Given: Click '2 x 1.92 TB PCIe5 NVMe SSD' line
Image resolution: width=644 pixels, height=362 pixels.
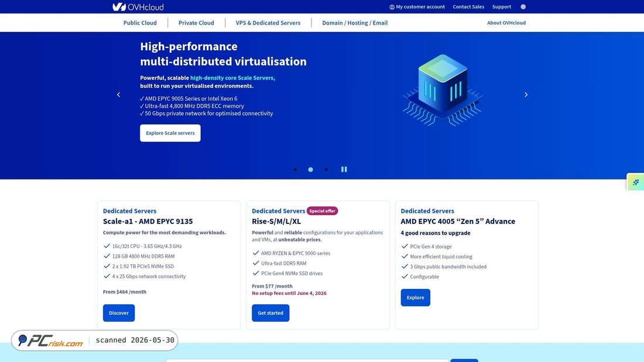Looking at the screenshot, I should tap(143, 266).
